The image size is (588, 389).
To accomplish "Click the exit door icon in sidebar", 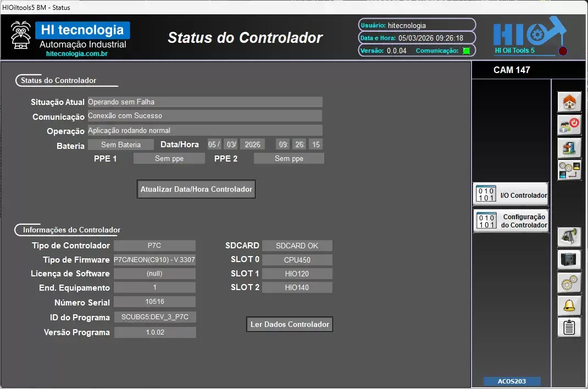I will (569, 147).
